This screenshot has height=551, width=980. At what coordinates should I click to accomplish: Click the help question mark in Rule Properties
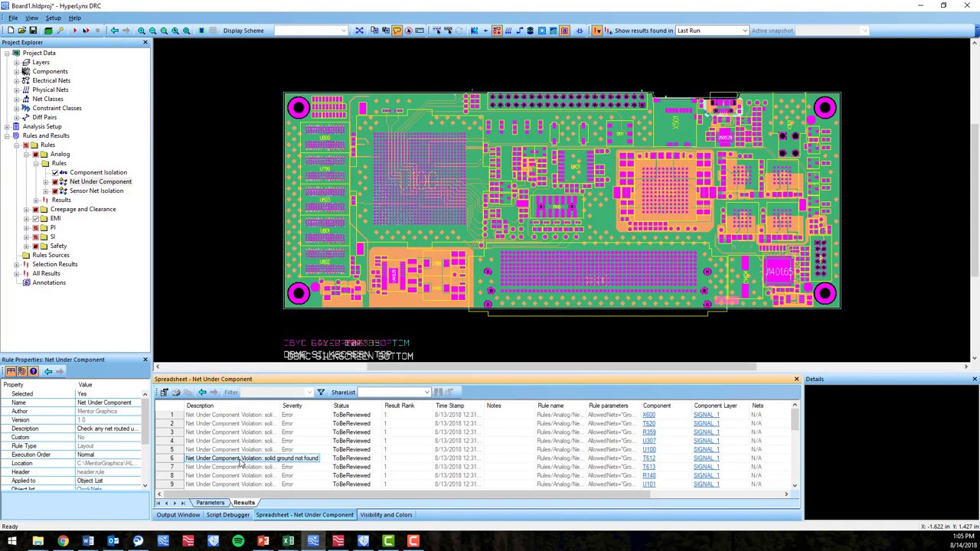tap(33, 371)
